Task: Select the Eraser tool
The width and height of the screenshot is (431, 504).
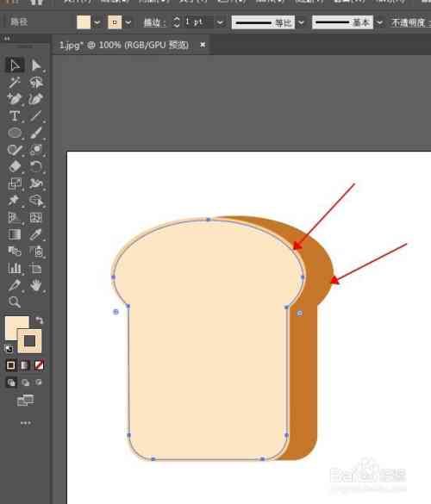Action: pyautogui.click(x=15, y=166)
